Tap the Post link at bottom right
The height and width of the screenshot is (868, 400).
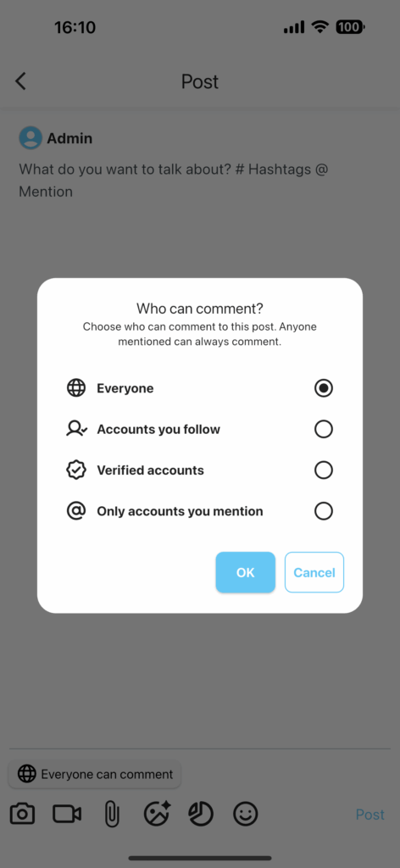370,815
